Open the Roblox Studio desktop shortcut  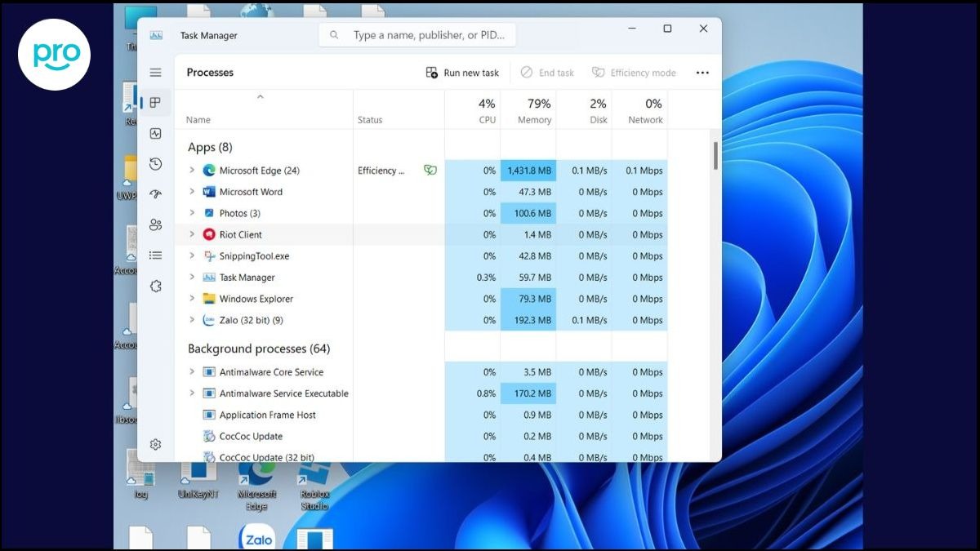314,487
